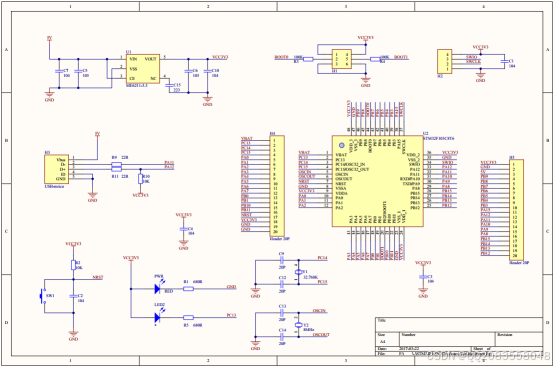Image resolution: width=554 pixels, height=367 pixels.
Task: Select capacitor C13 on the OSCIN line
Action: point(282,313)
